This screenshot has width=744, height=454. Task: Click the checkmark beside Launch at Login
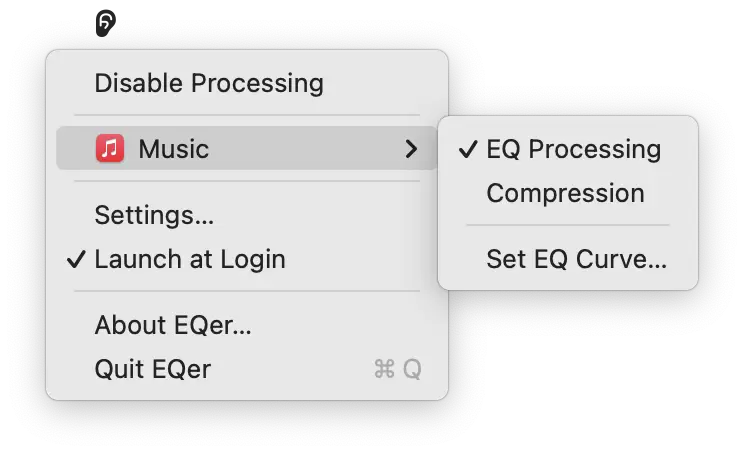(76, 259)
